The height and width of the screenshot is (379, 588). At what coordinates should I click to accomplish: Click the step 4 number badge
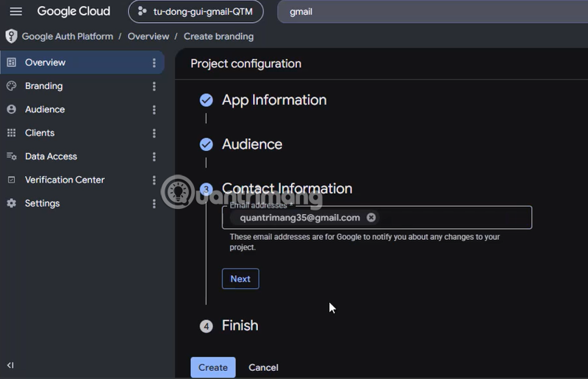pos(207,326)
